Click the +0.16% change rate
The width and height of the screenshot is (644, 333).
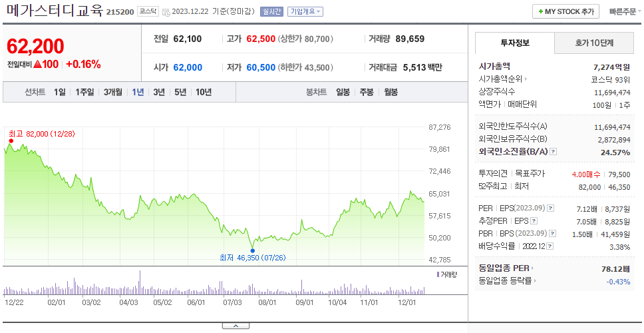click(83, 64)
